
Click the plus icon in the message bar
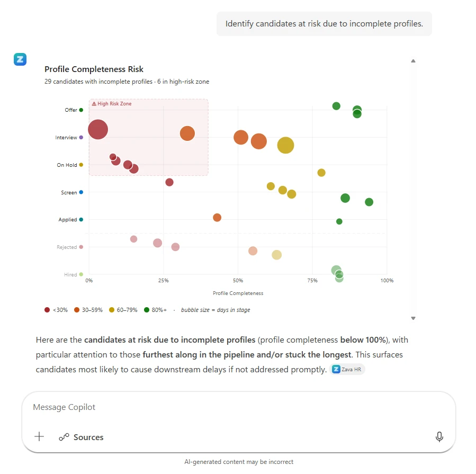[x=39, y=436]
